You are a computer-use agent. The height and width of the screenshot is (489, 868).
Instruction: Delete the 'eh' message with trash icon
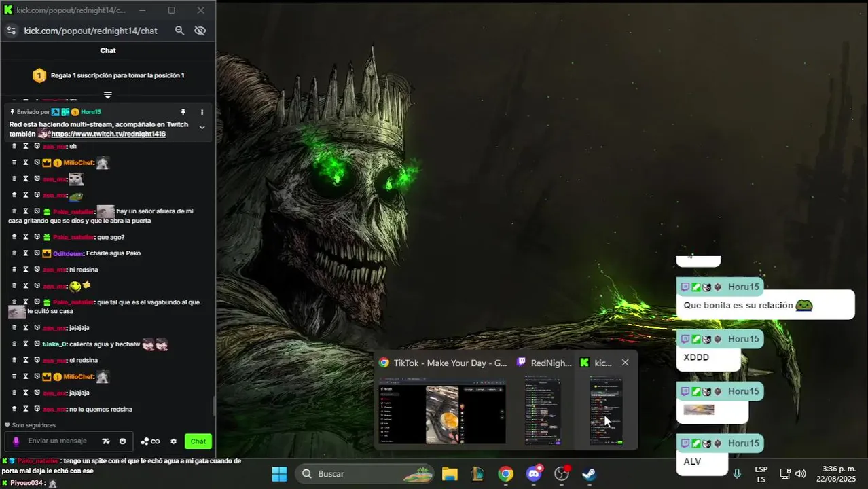click(x=14, y=146)
